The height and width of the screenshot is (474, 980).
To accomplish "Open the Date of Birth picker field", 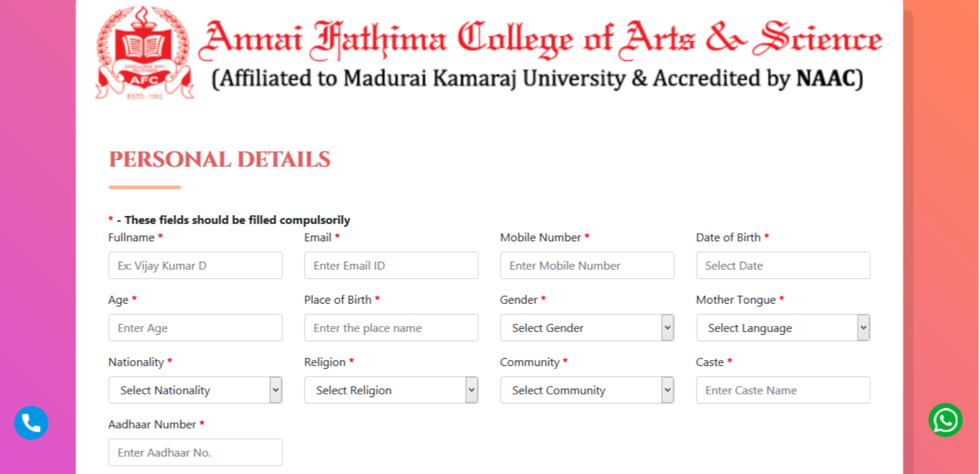I will tap(782, 265).
